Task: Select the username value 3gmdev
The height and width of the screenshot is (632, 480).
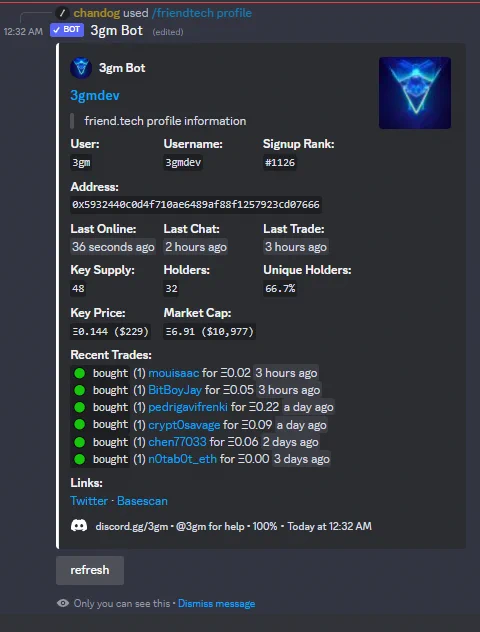Action: pos(183,162)
